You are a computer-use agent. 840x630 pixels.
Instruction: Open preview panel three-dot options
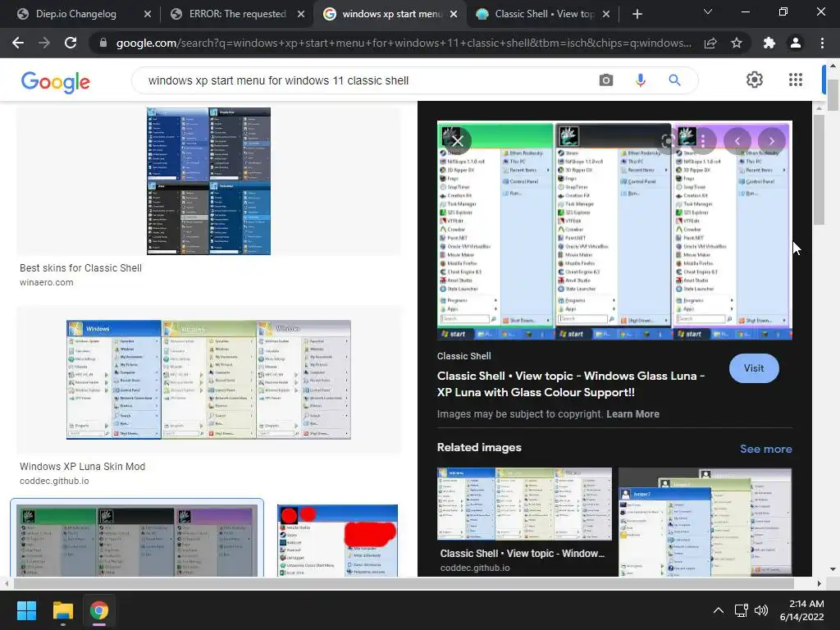703,141
